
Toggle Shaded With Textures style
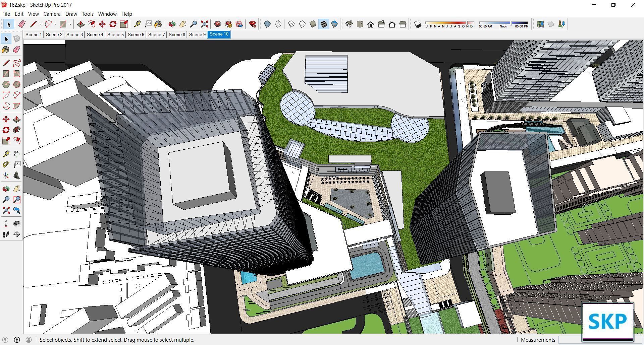coord(324,24)
